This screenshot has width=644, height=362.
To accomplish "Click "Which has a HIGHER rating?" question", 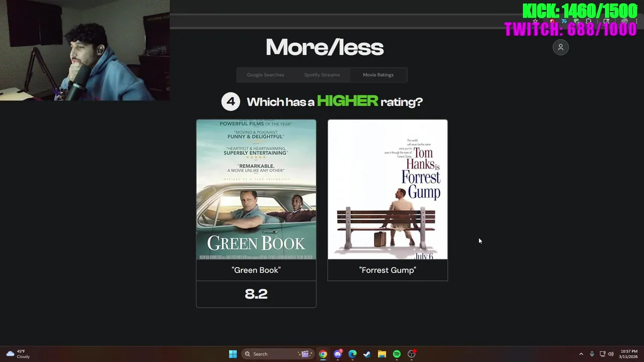I will coord(335,102).
